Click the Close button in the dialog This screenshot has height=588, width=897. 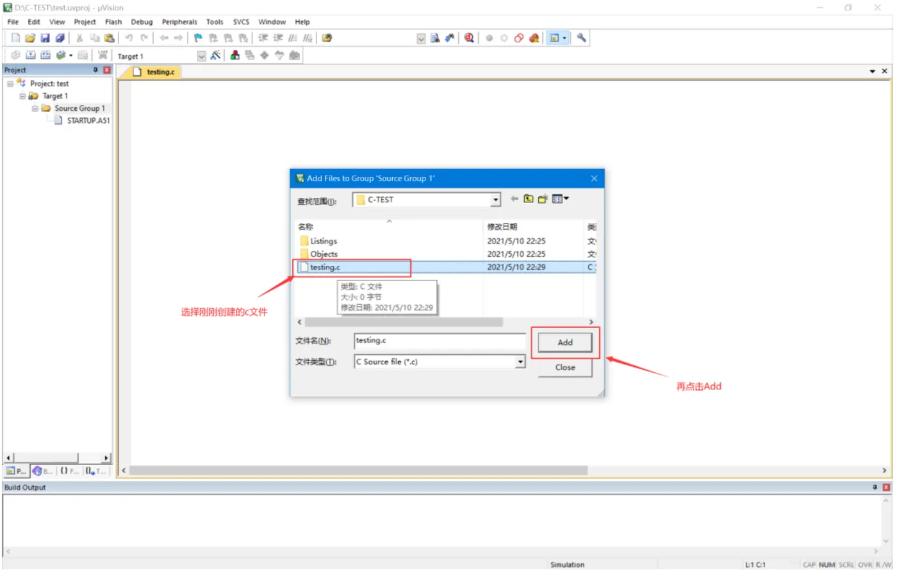pyautogui.click(x=565, y=368)
